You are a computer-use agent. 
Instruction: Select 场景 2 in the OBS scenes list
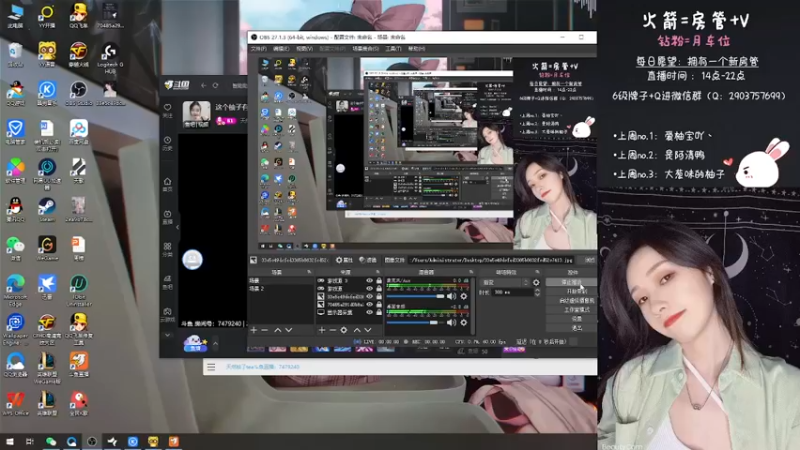280,289
